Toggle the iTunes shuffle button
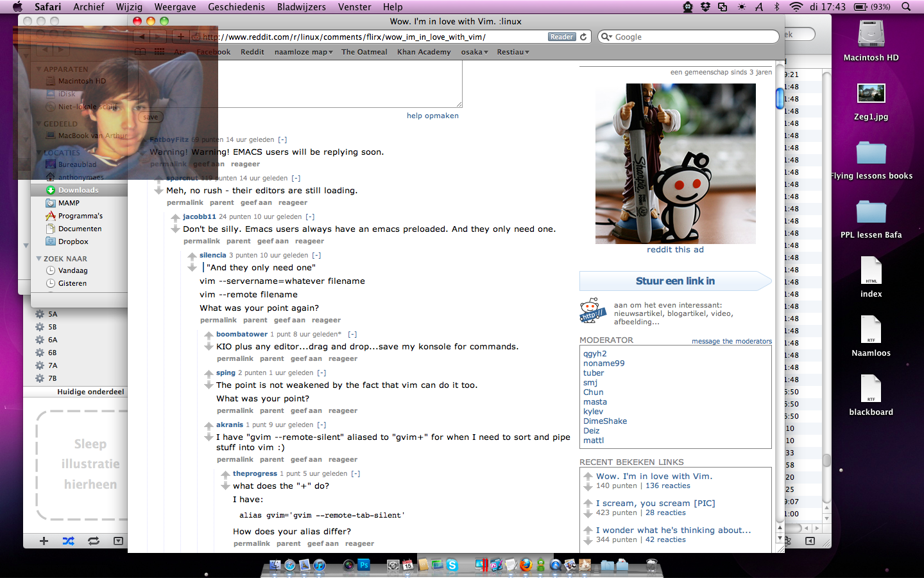Viewport: 924px width, 578px height. (68, 541)
